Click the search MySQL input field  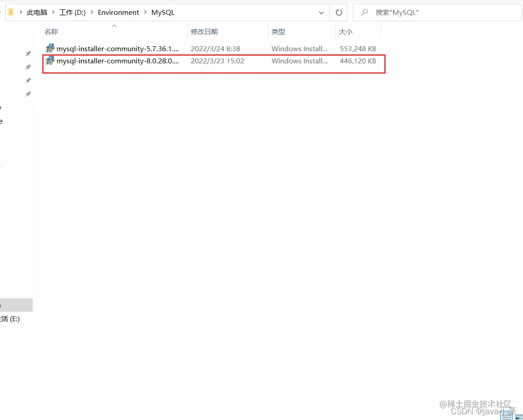[x=437, y=13]
